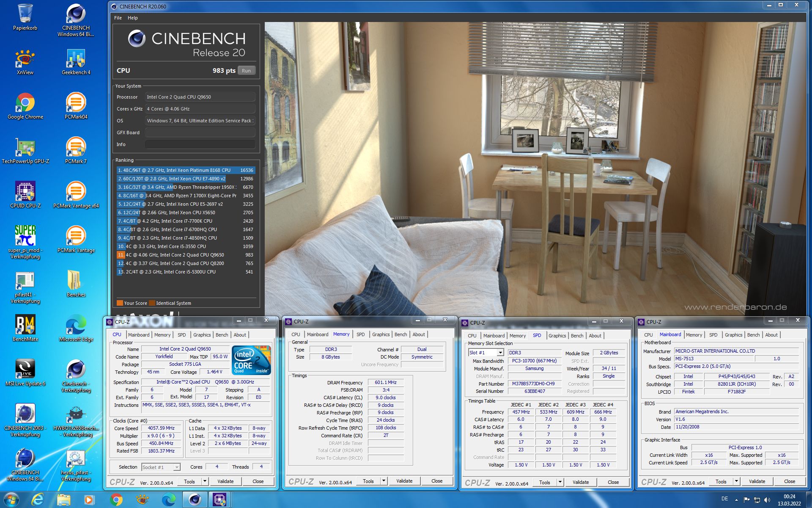This screenshot has width=812, height=508.
Task: Open Tools dropdown arrow in CPU-Z CPU window
Action: pos(205,481)
